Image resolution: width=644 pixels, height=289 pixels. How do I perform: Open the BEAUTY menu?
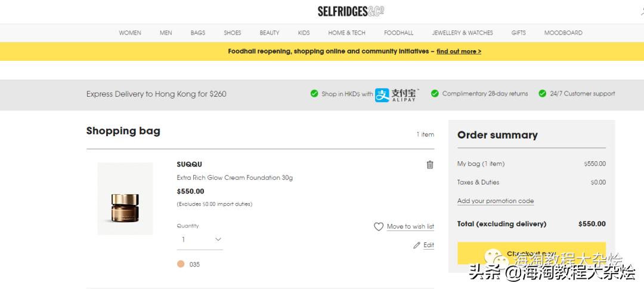[x=270, y=33]
